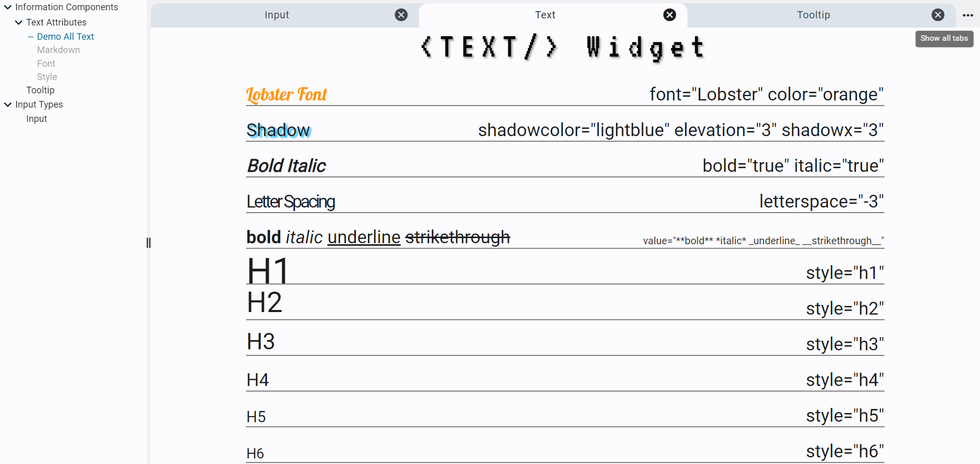Open the Markdown tree item
980x464 pixels.
point(58,50)
